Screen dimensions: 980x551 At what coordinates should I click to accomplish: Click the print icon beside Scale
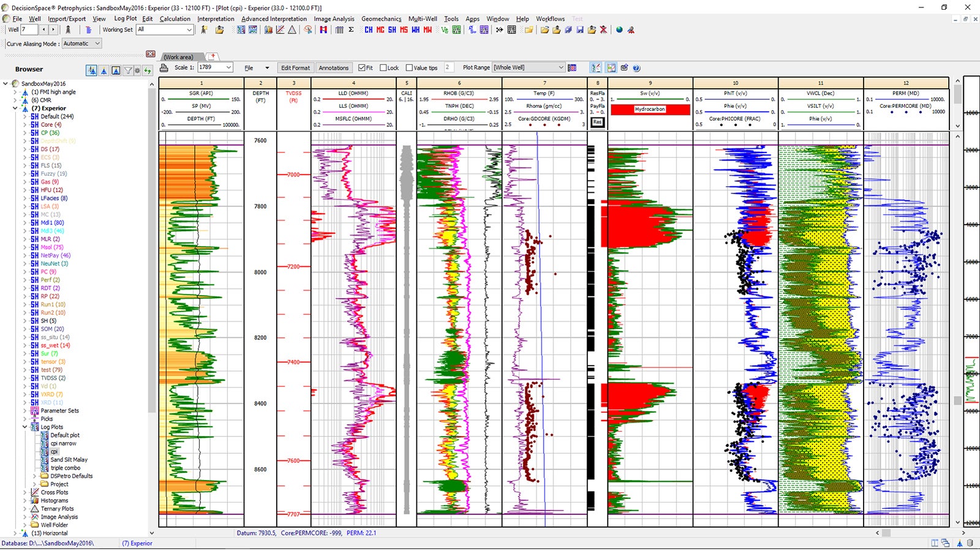click(164, 67)
